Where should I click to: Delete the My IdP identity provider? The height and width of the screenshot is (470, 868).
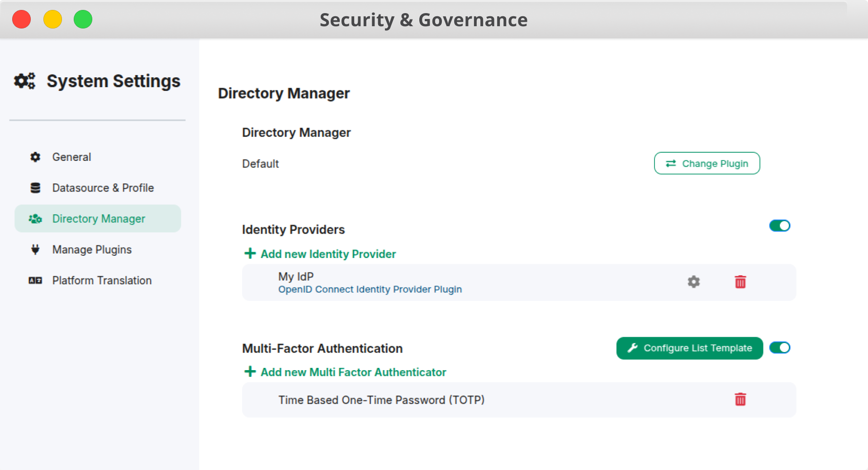click(740, 282)
